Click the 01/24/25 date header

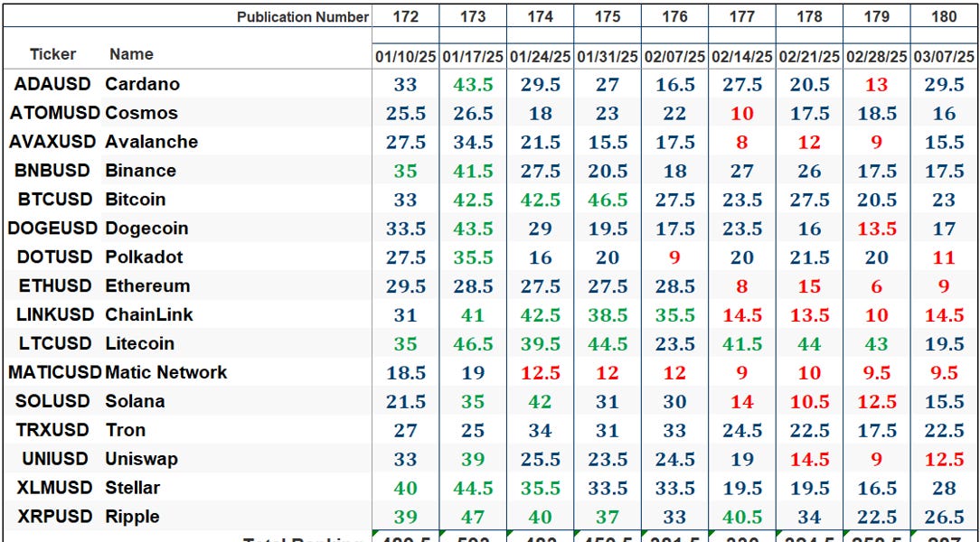[x=540, y=57]
